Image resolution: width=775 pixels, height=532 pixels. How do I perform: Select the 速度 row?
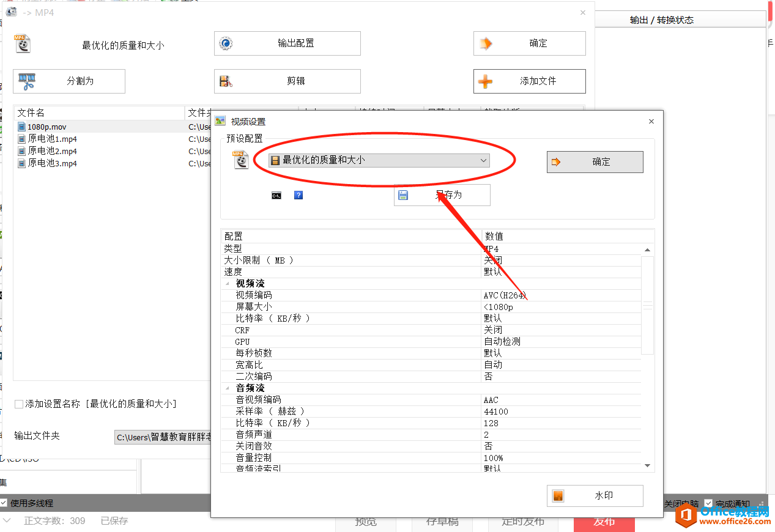431,272
